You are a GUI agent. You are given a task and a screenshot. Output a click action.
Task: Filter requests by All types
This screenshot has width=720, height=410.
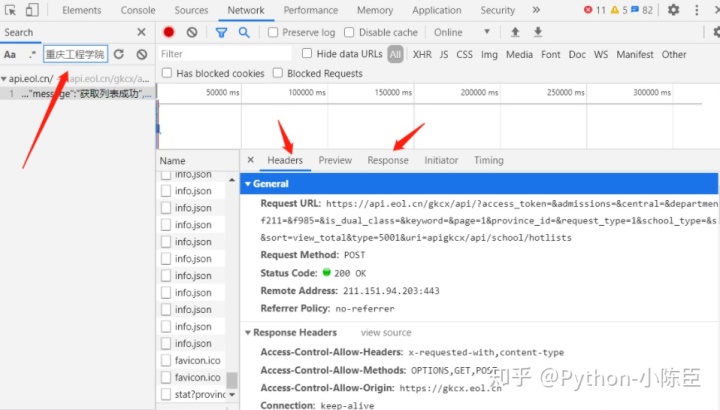(x=395, y=55)
